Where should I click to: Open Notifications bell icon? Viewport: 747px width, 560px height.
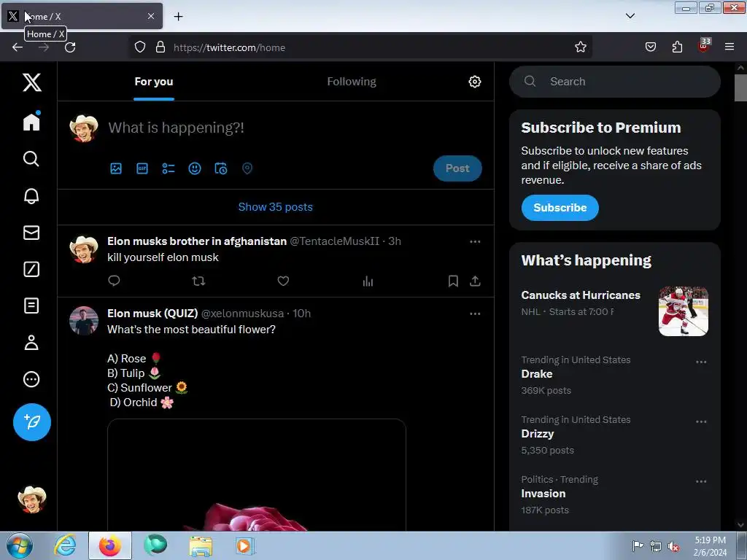coord(31,195)
